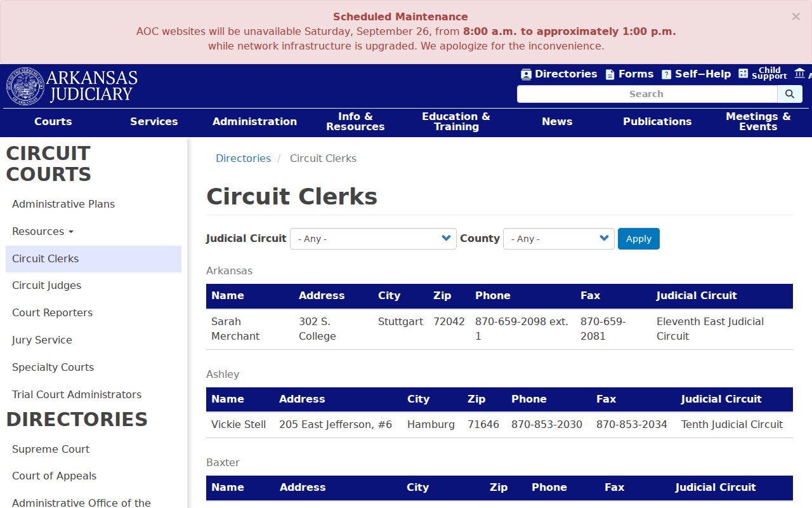812x508 pixels.
Task: Go to Administrative Plans in sidebar
Action: point(63,204)
